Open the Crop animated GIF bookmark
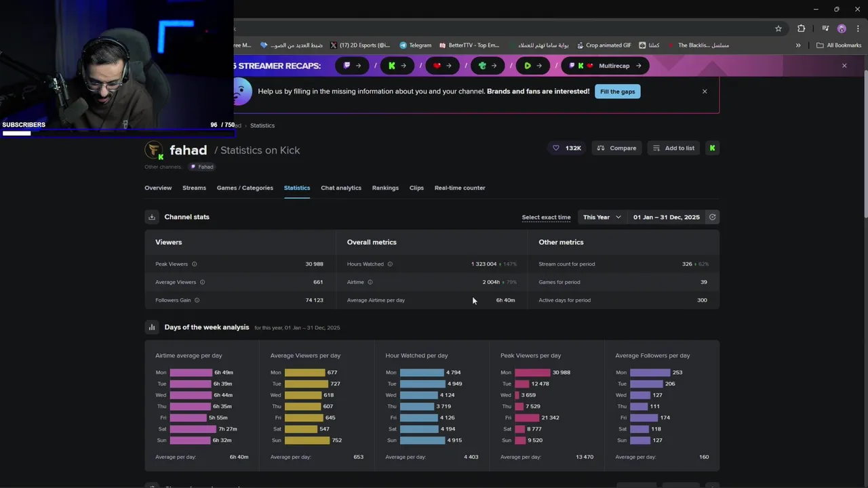This screenshot has width=868, height=488. point(604,45)
